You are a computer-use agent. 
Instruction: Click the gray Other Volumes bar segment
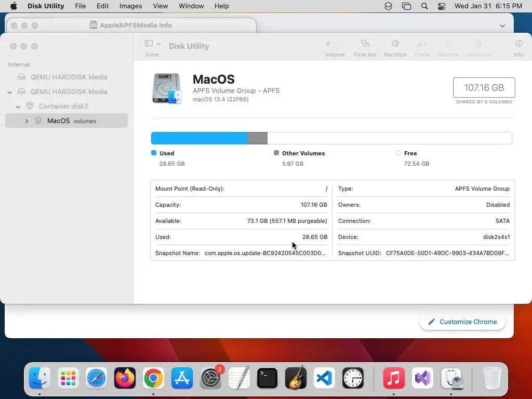pyautogui.click(x=258, y=138)
